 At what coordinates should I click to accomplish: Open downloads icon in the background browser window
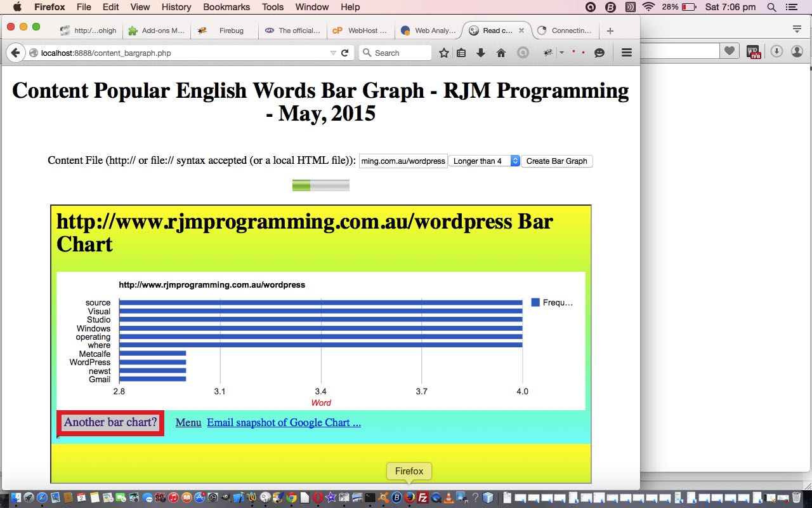pos(776,51)
